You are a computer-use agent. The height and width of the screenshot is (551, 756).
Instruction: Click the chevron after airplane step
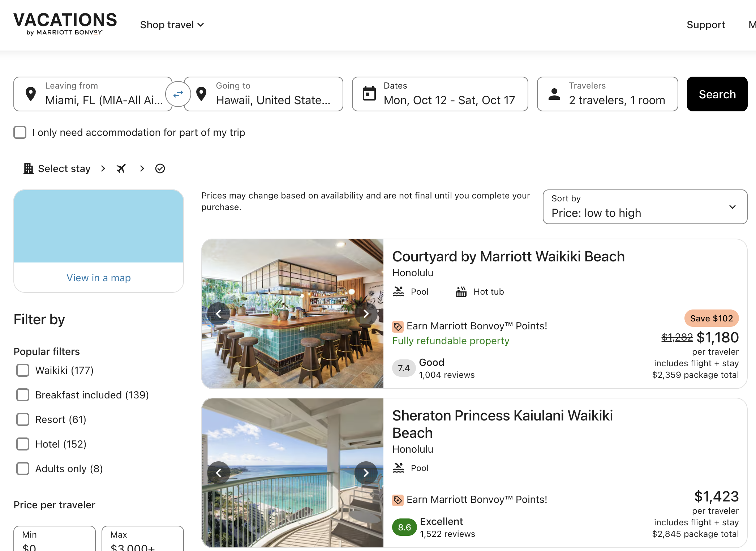coord(142,168)
